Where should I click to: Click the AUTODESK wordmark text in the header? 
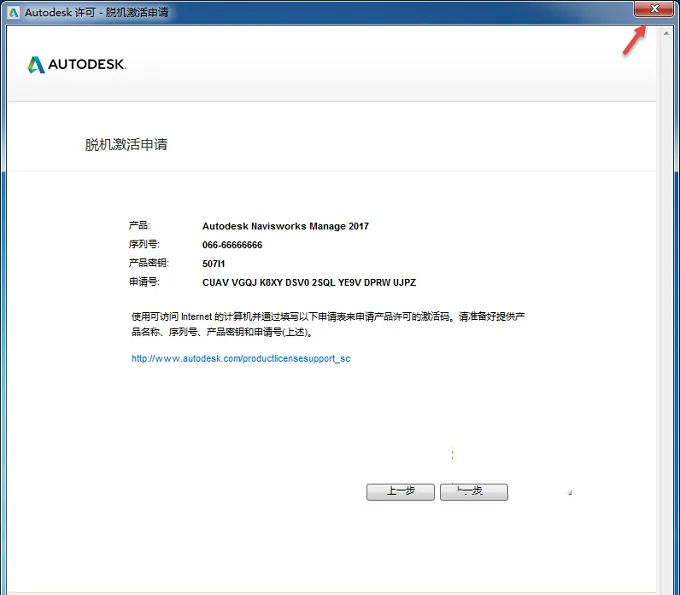pos(87,64)
